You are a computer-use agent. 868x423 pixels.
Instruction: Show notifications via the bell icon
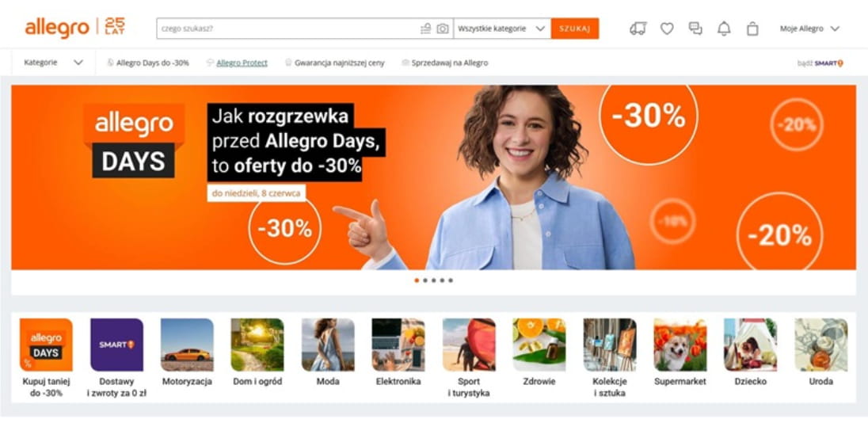click(724, 29)
